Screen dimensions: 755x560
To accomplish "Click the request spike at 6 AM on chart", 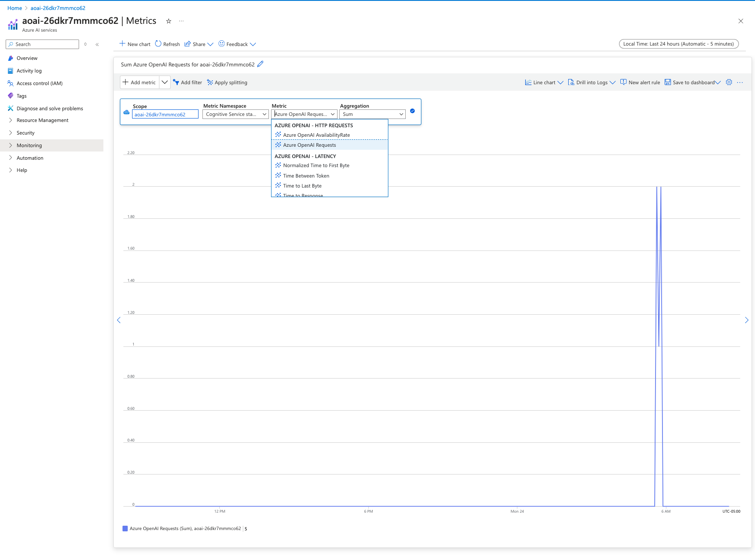I will tap(659, 347).
